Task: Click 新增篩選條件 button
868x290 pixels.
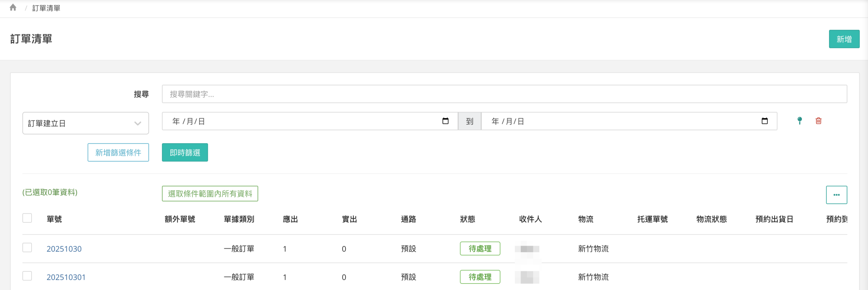Action: [x=118, y=152]
